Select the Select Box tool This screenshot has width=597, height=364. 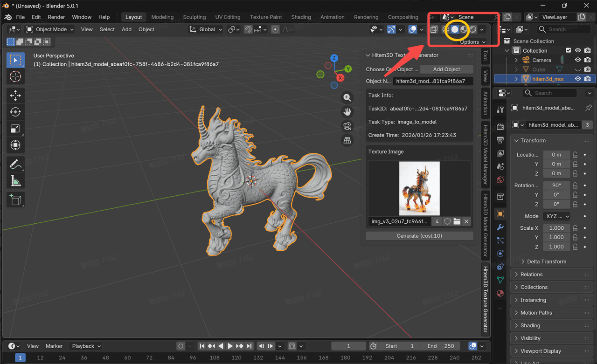15,60
